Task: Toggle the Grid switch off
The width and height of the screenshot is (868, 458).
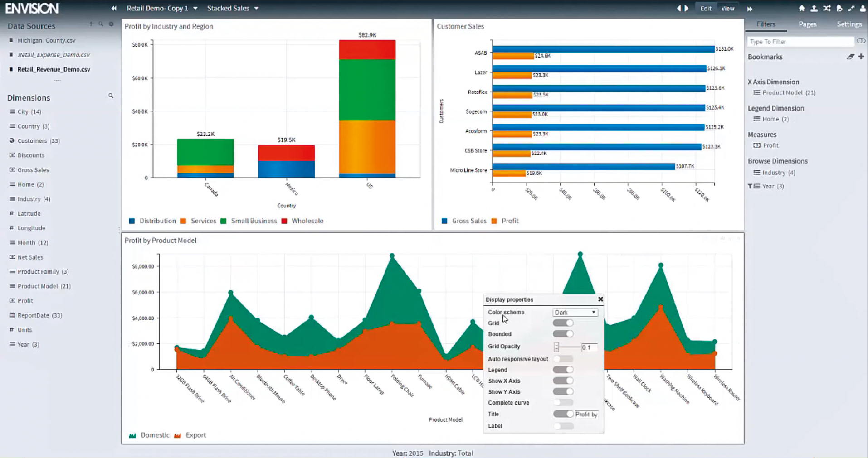Action: tap(563, 323)
